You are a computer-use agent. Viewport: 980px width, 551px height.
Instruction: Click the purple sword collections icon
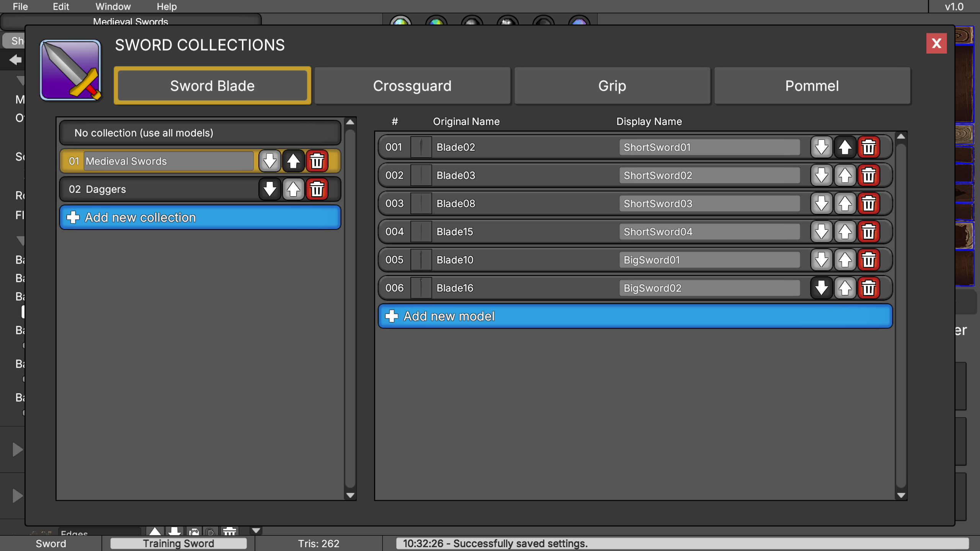pyautogui.click(x=70, y=70)
